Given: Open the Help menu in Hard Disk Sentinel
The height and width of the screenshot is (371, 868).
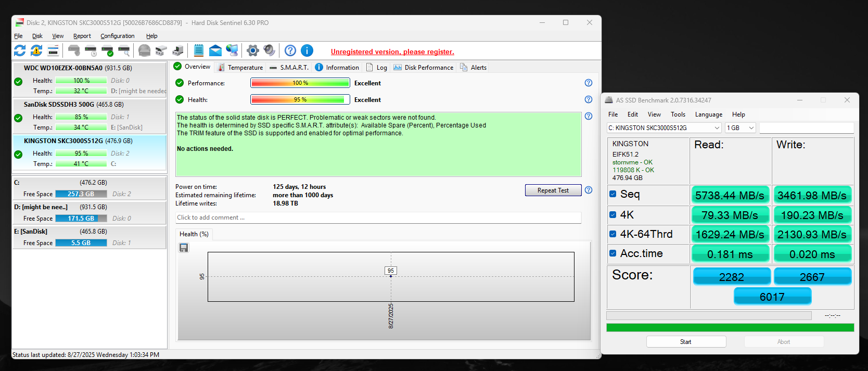Looking at the screenshot, I should 152,36.
